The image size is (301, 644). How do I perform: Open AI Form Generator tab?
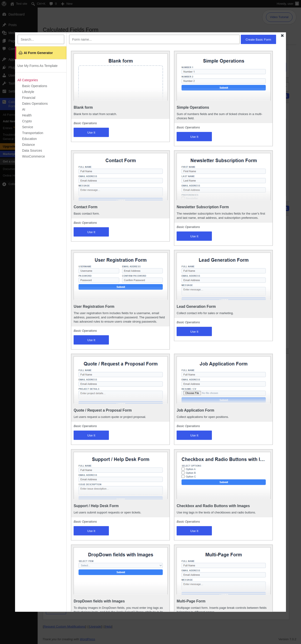tap(41, 53)
